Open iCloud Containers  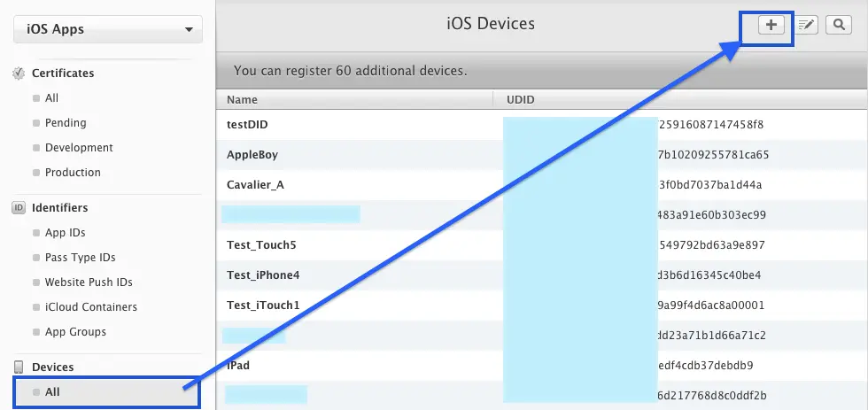90,307
